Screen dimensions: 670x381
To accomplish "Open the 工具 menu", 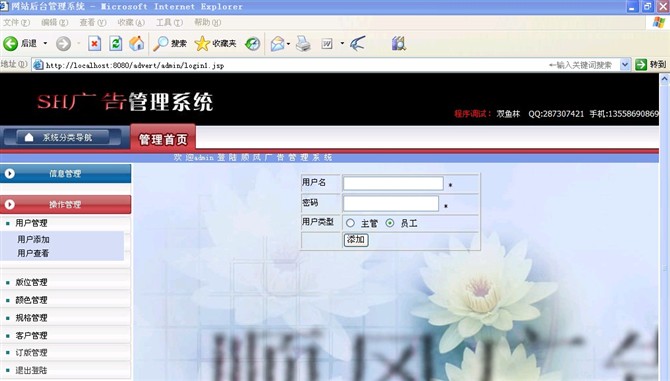I will [x=169, y=22].
